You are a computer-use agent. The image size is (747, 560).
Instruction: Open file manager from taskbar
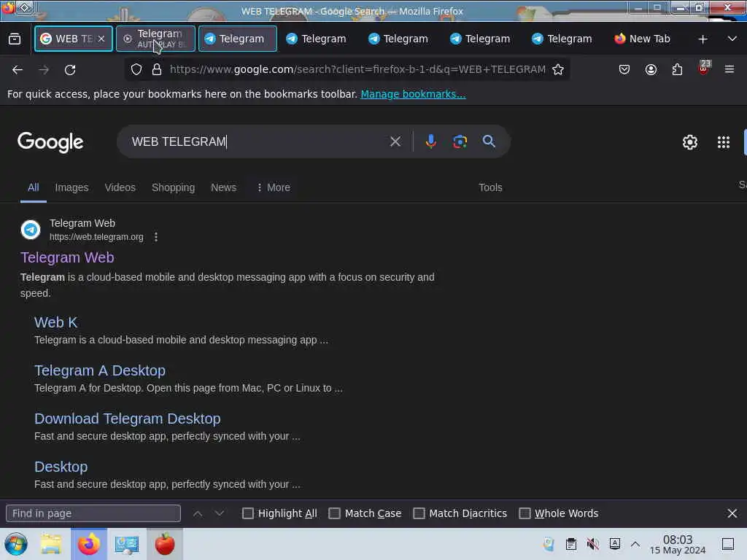(51, 544)
